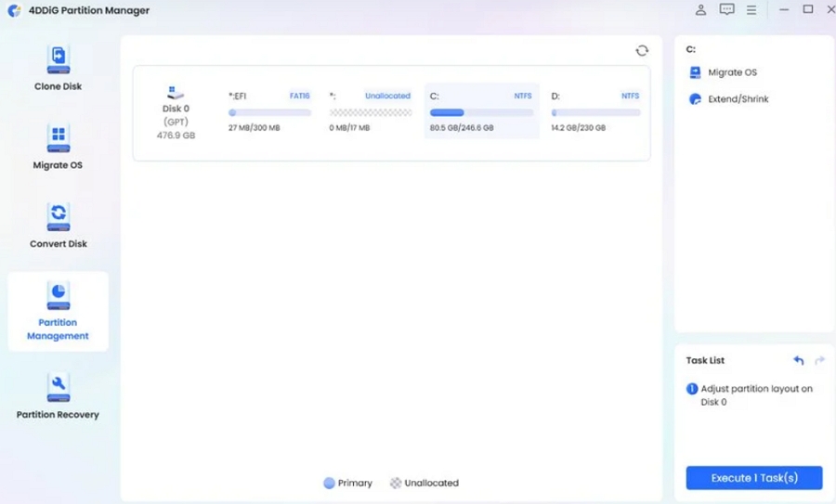The width and height of the screenshot is (836, 504).
Task: Click the Migrate OS sidebar label
Action: coord(59,165)
